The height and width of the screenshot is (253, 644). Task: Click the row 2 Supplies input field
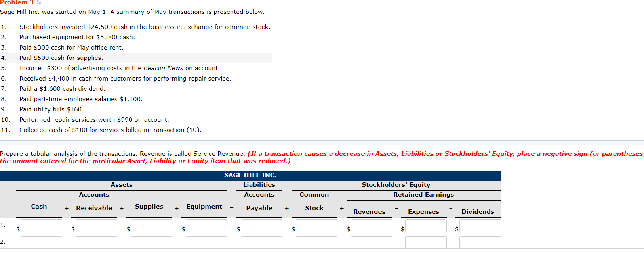tap(152, 243)
